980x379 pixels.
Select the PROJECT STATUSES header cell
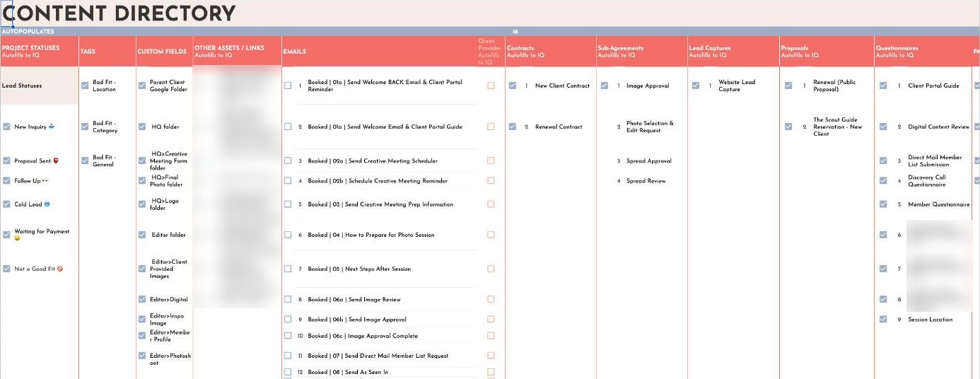click(x=40, y=51)
